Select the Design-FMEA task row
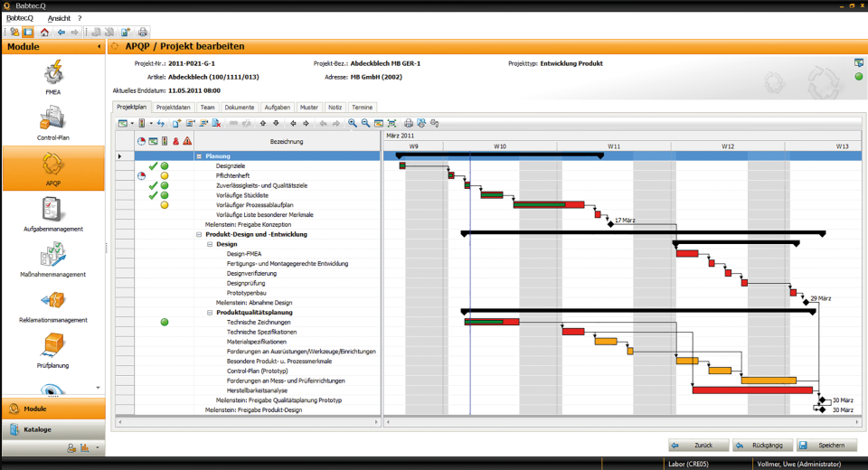868x470 pixels. [x=244, y=254]
